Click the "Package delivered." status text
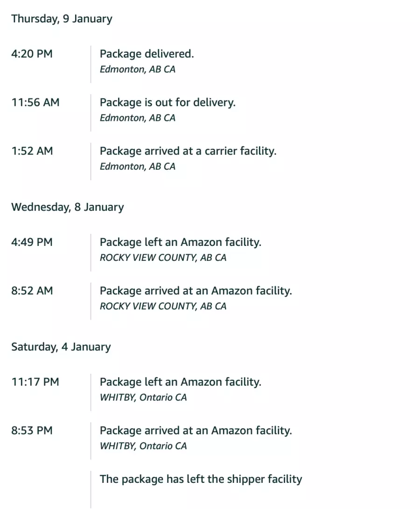This screenshot has width=420, height=509. click(147, 54)
